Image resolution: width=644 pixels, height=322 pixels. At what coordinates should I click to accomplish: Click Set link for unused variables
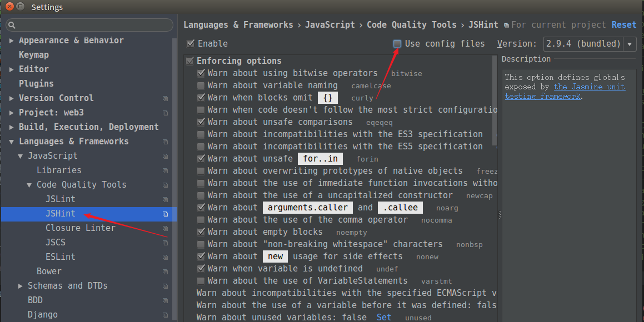pyautogui.click(x=383, y=317)
